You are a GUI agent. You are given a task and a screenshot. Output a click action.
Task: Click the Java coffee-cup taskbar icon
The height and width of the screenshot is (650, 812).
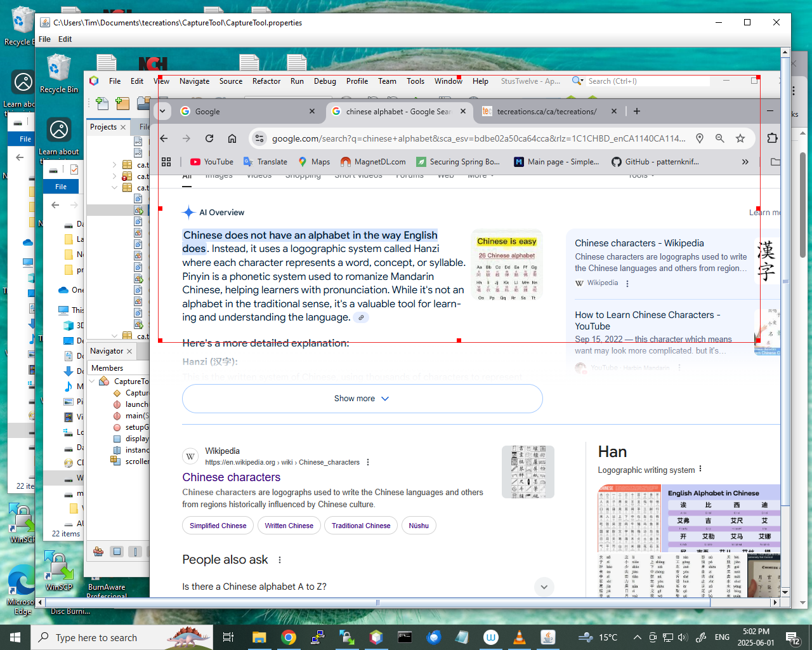pos(548,637)
